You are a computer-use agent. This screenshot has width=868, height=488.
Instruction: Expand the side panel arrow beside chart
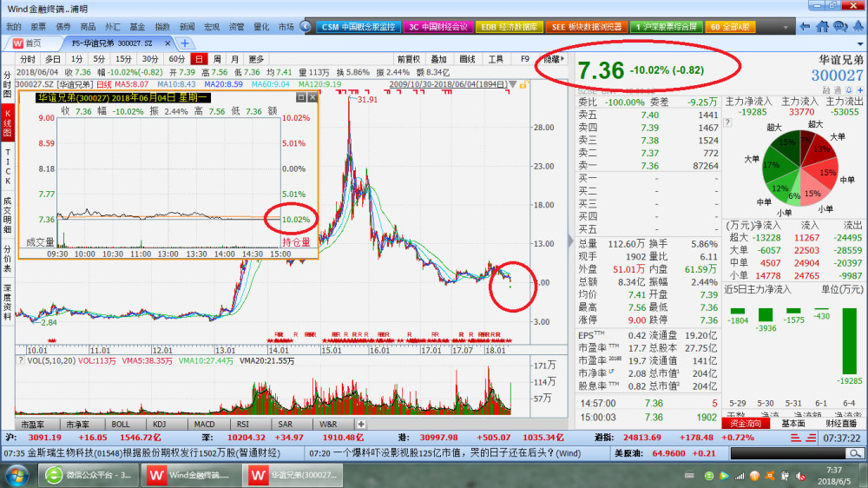click(x=571, y=241)
